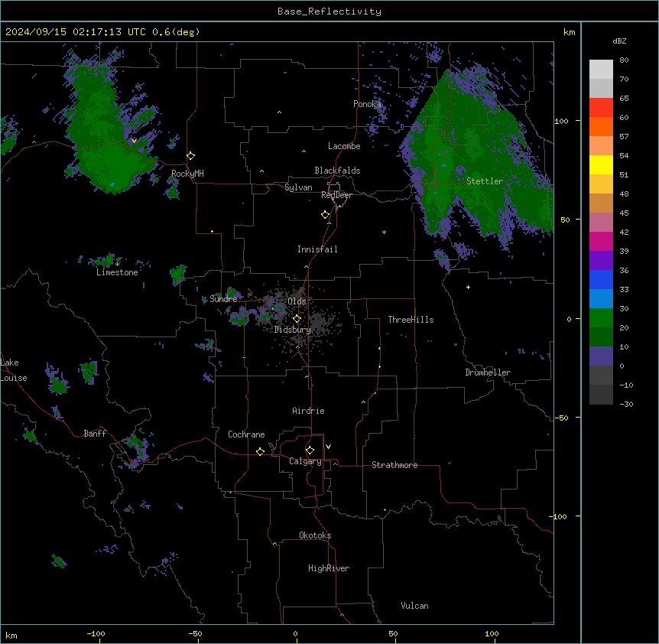
Task: Click the yellow diamond marker below RedDeer
Action: 326,215
